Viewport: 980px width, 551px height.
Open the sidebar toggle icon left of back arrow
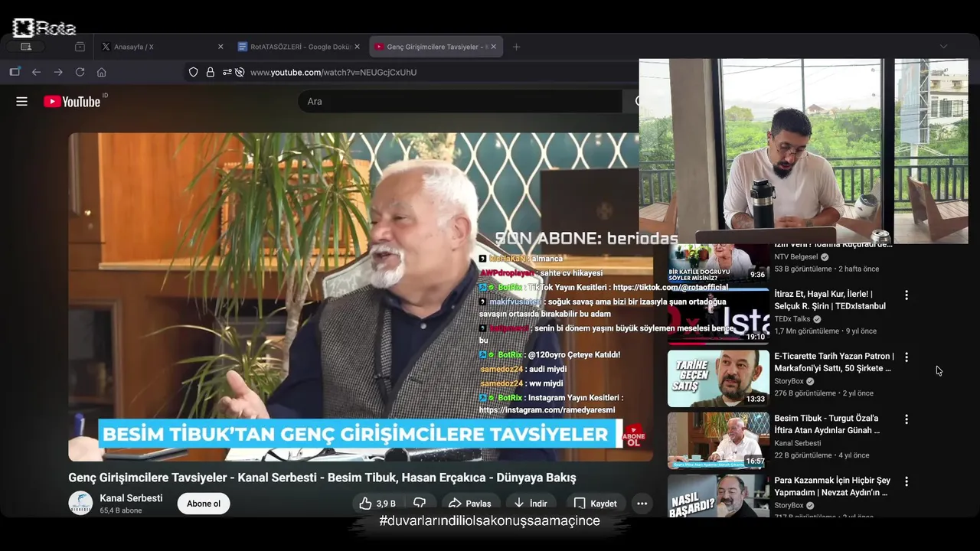pyautogui.click(x=15, y=72)
